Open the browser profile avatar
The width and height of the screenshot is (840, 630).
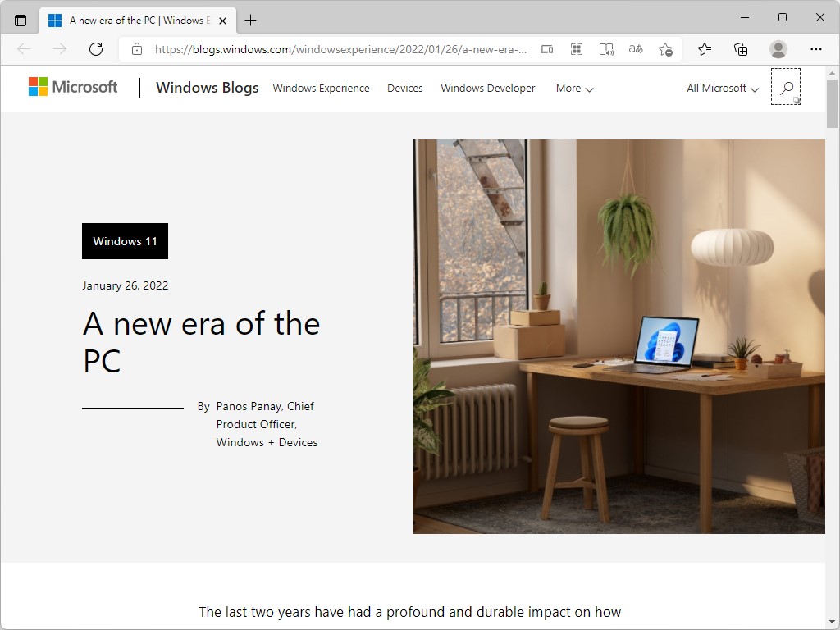click(x=778, y=49)
